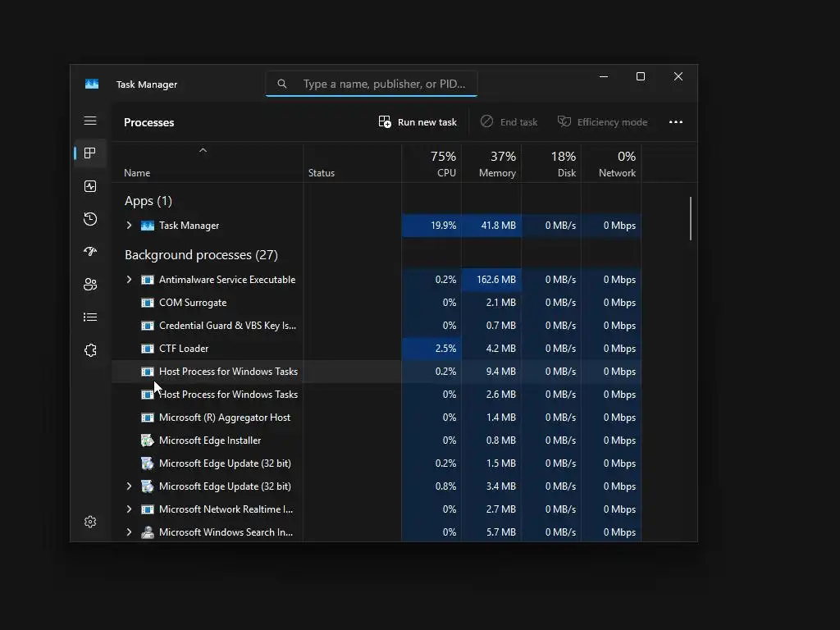Open the hamburger navigation menu
Screen dimensions: 840x630
point(90,121)
